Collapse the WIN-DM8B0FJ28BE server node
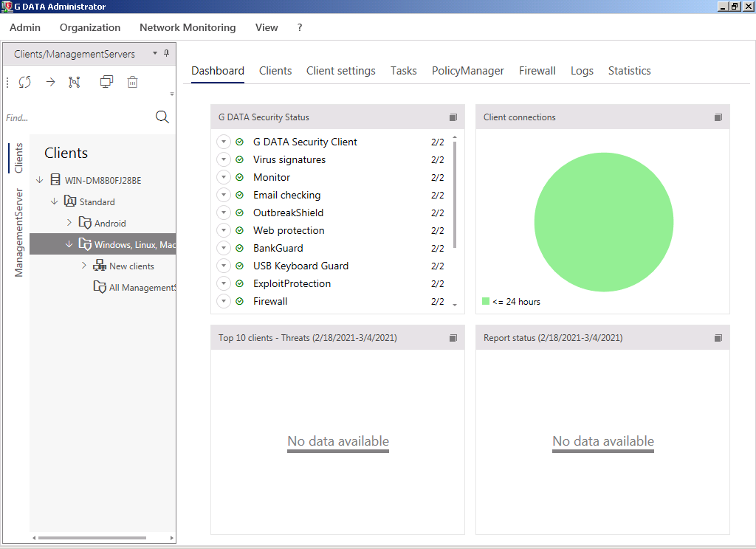756x549 pixels. (x=40, y=180)
